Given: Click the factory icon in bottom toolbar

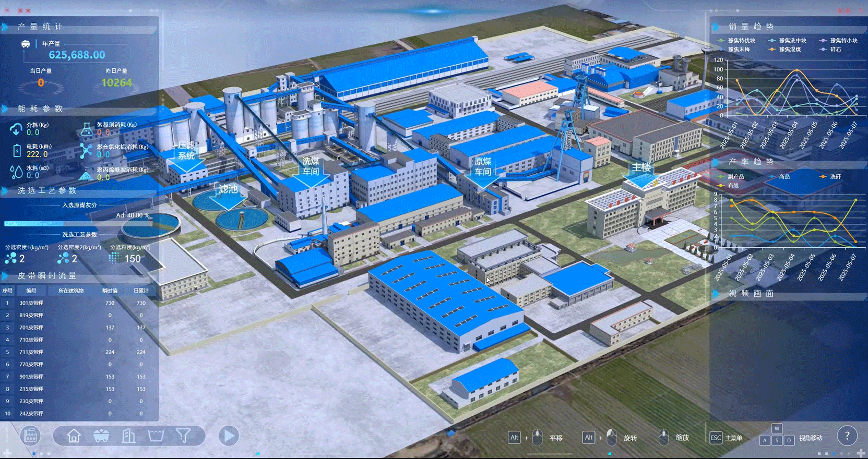Looking at the screenshot, I should (x=30, y=435).
